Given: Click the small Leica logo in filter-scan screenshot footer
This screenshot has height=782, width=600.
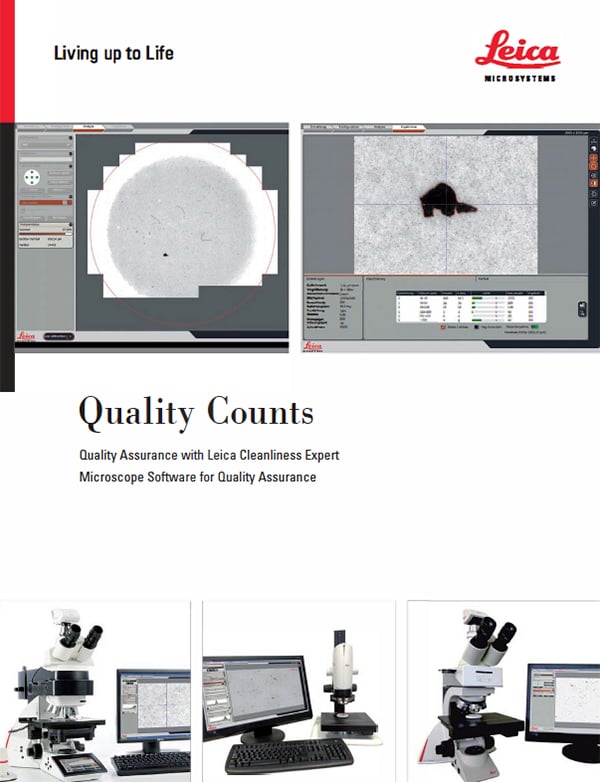Looking at the screenshot, I should click(x=26, y=336).
